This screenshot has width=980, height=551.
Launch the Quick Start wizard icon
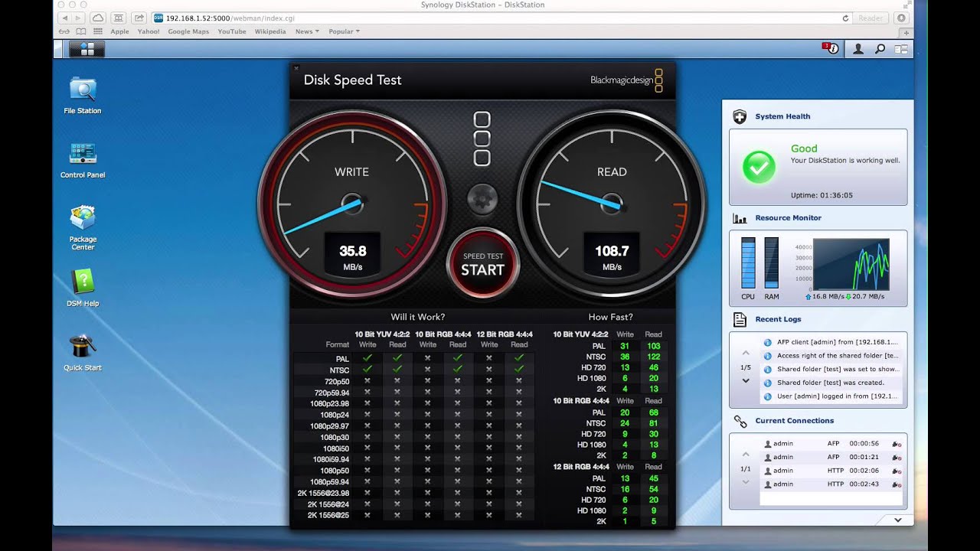[x=83, y=352]
